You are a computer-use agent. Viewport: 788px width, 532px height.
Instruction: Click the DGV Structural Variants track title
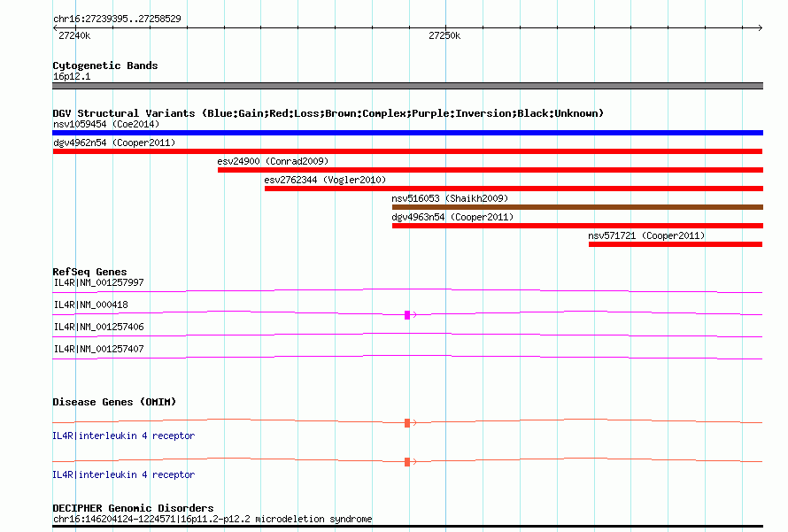pyautogui.click(x=328, y=113)
